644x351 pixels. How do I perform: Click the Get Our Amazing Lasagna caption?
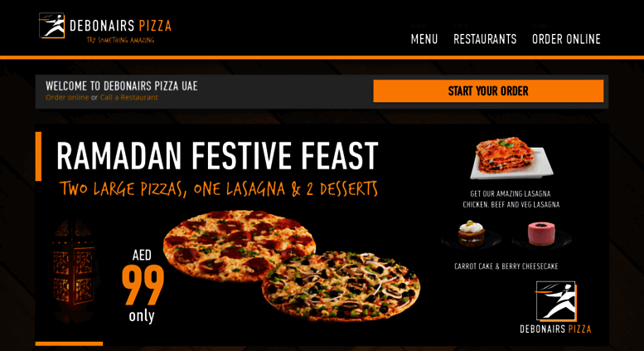click(x=511, y=199)
